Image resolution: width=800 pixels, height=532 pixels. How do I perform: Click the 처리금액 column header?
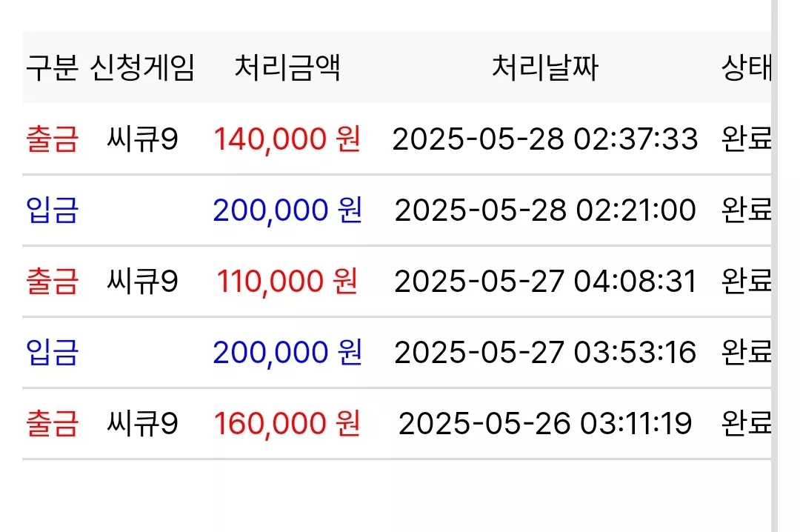(287, 67)
